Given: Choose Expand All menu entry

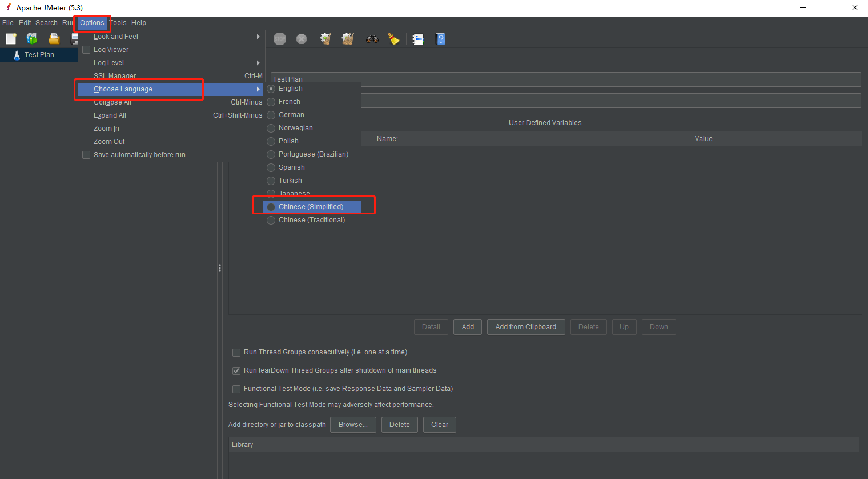Looking at the screenshot, I should (x=170, y=115).
